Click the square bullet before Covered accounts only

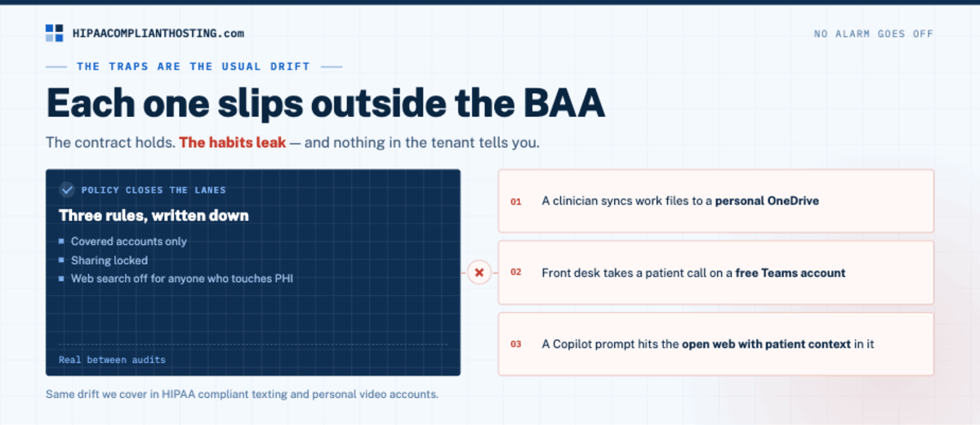pyautogui.click(x=61, y=241)
